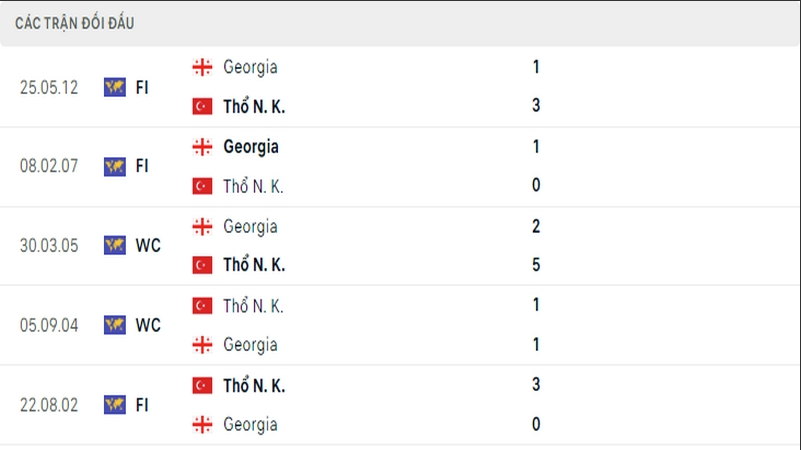Click the score 5 for Thổ N. K.

coord(536,265)
